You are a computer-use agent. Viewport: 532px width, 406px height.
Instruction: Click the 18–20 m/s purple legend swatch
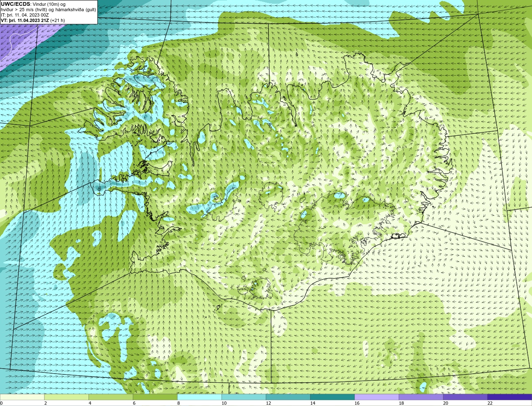[x=421, y=397]
